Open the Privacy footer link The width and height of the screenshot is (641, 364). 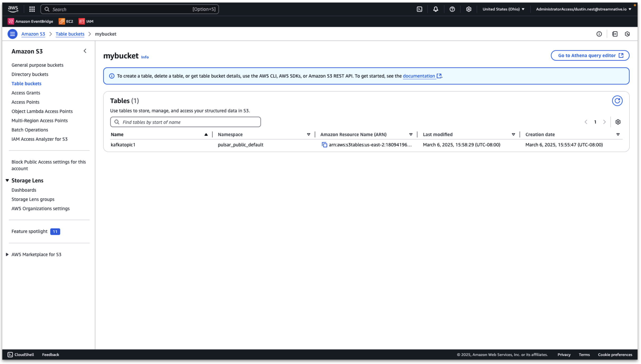(x=564, y=355)
